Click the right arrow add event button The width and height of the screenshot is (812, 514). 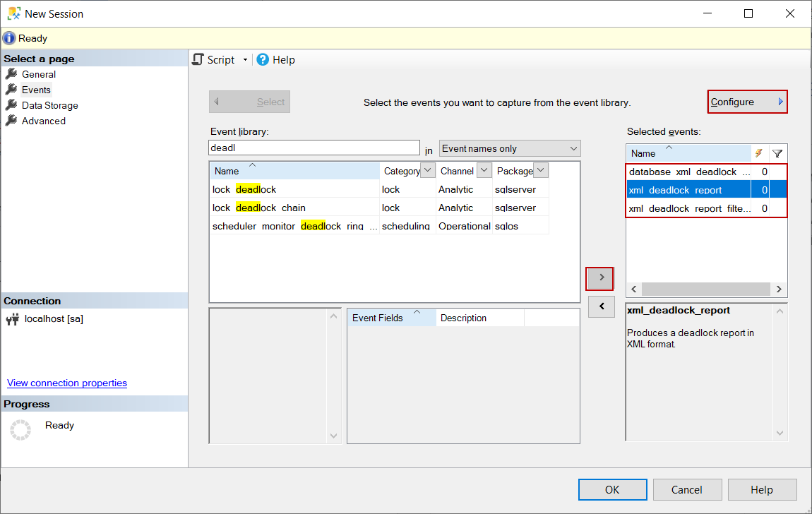pos(601,278)
